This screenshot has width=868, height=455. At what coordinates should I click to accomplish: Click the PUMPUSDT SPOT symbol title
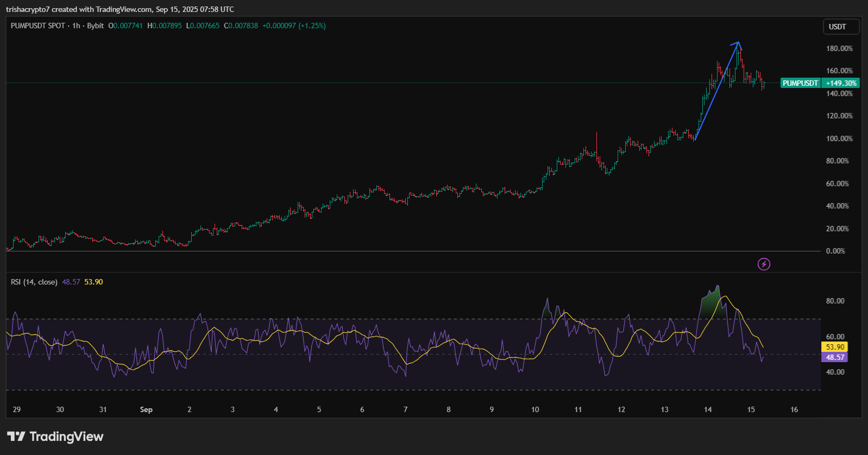(38, 26)
